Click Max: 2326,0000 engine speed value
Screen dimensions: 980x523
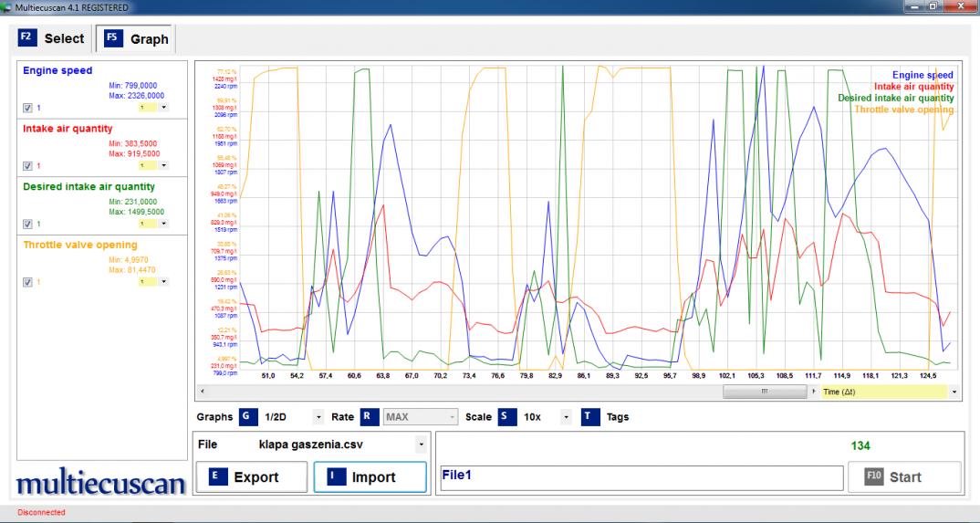[136, 96]
